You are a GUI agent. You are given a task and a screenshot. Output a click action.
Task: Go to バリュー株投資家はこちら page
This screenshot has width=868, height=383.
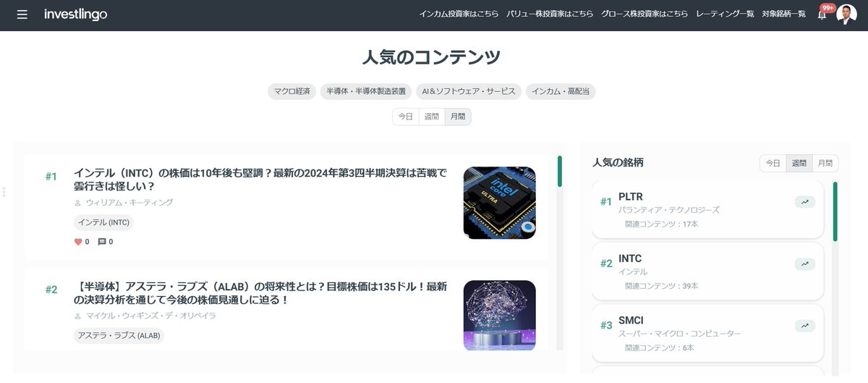(550, 14)
